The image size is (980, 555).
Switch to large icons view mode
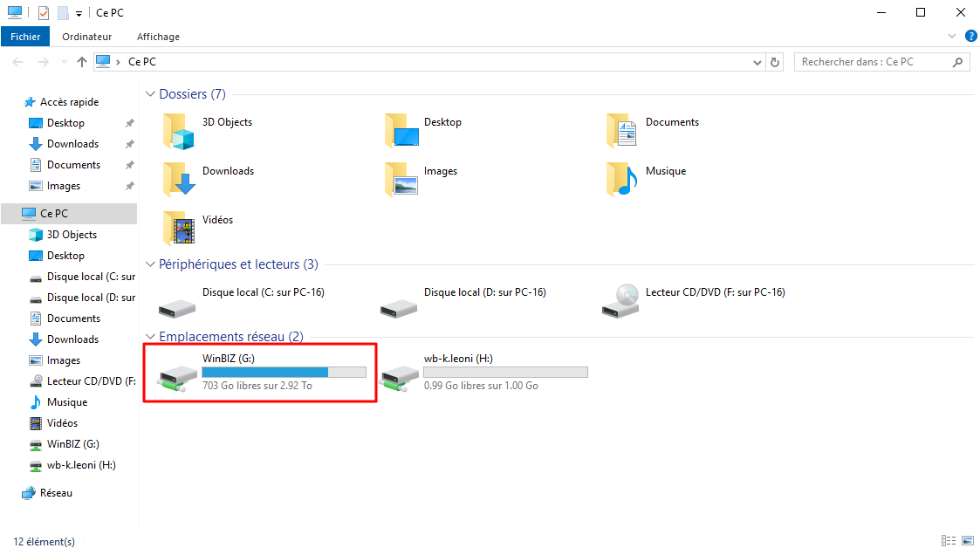(967, 542)
